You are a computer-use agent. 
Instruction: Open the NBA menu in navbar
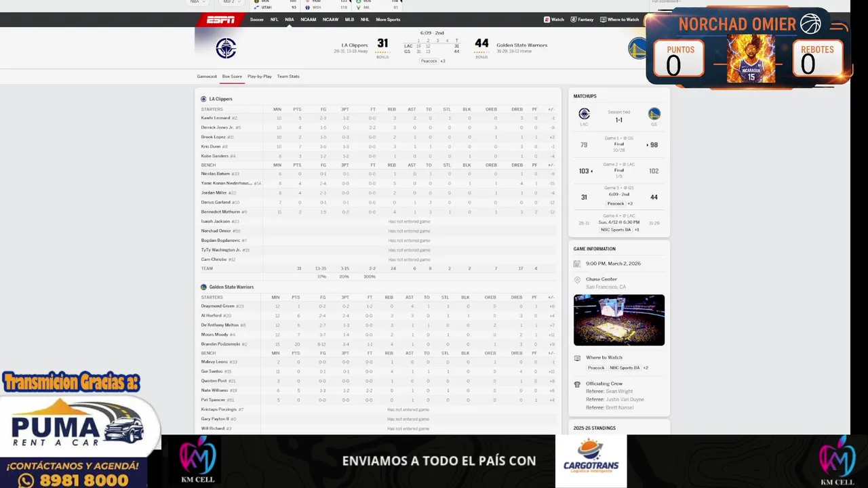coord(290,20)
